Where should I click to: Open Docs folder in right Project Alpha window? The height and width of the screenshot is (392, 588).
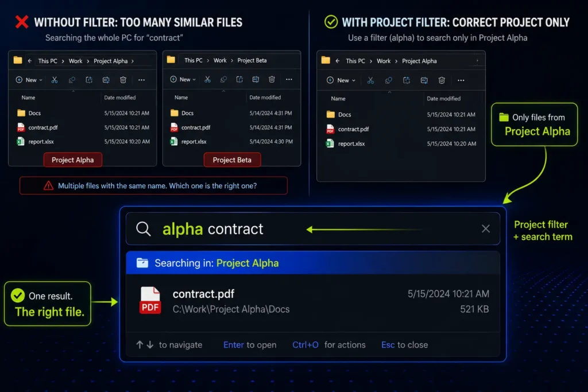[401, 114]
